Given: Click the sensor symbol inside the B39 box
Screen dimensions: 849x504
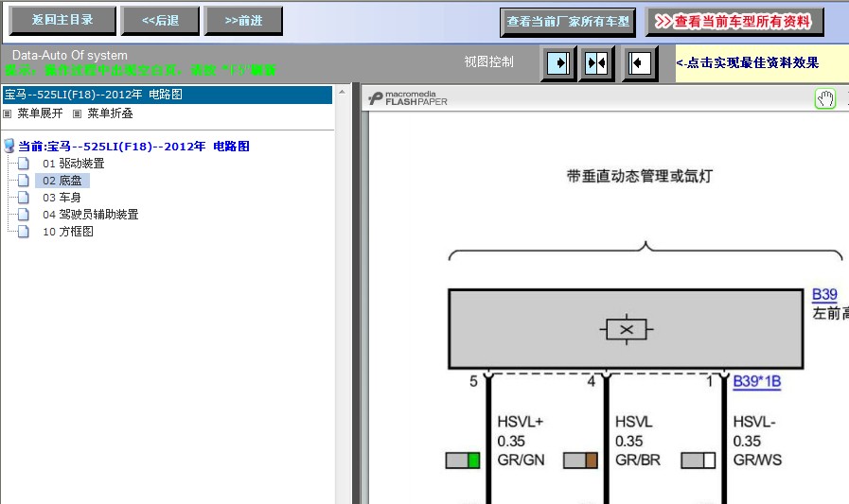Looking at the screenshot, I should tap(627, 329).
